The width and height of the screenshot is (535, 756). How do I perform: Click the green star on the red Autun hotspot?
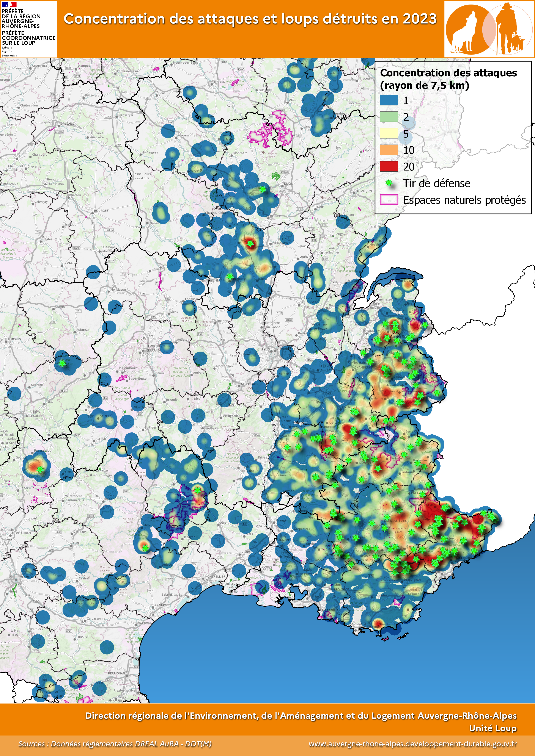250,244
